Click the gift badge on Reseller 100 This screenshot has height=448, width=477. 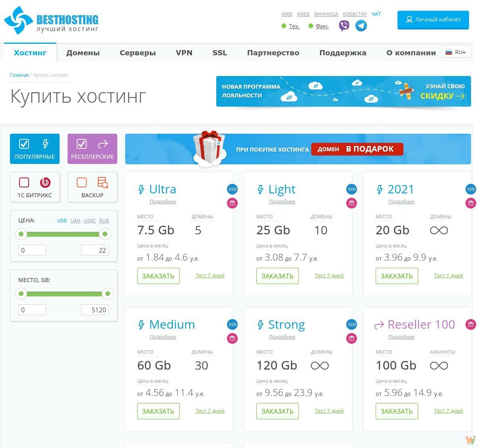click(x=471, y=324)
